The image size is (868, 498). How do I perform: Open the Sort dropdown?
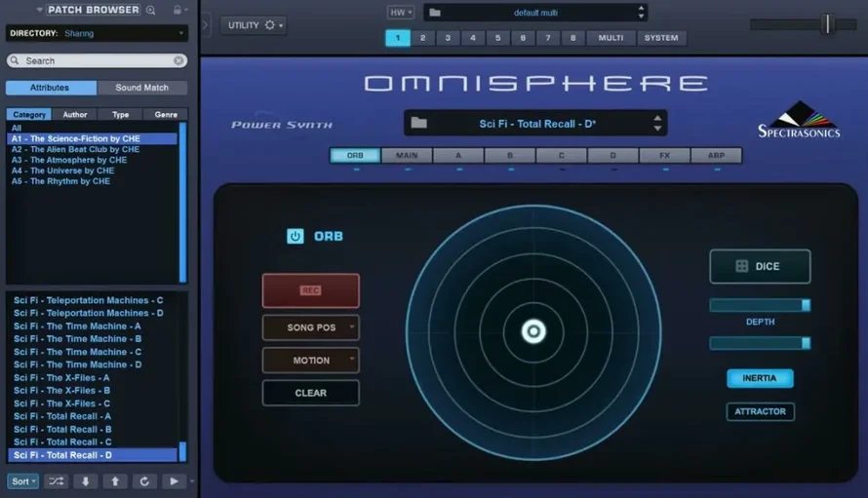(22, 481)
